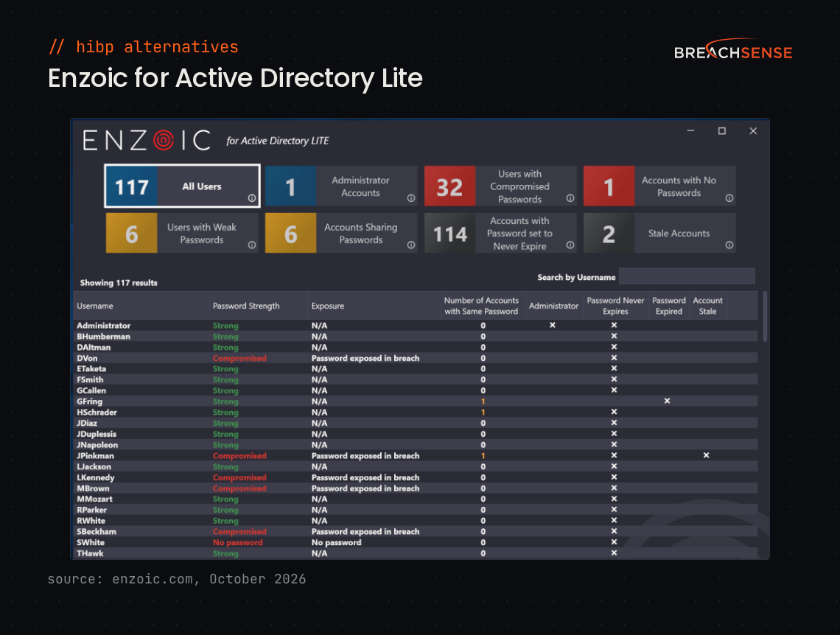This screenshot has height=635, width=840.
Task: Click the Enzoic target logo icon
Action: (x=164, y=140)
